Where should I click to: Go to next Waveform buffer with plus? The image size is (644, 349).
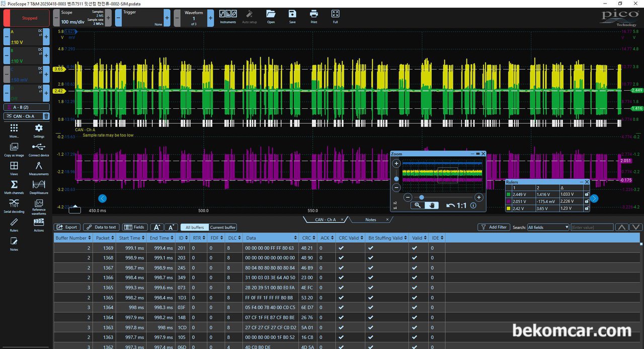pos(211,18)
